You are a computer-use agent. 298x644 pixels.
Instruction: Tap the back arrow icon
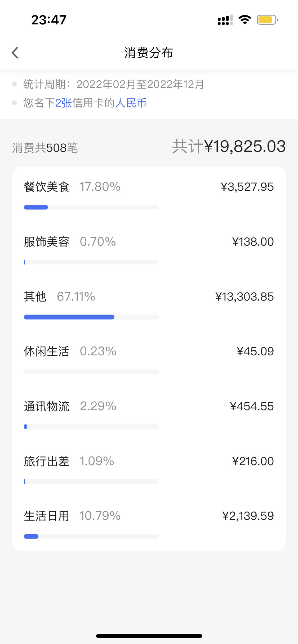[x=15, y=53]
